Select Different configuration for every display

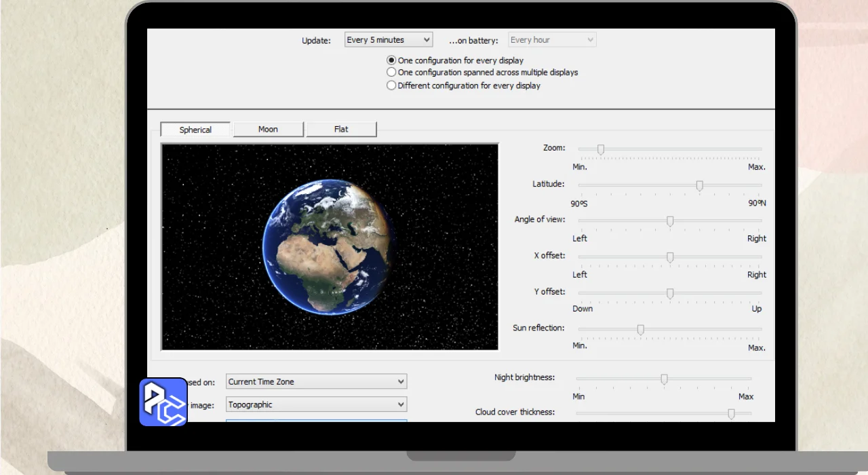(391, 85)
